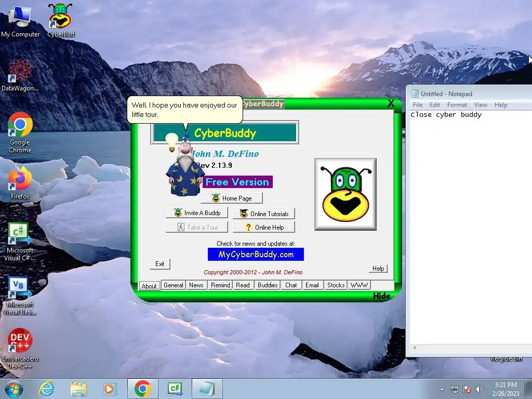This screenshot has width=532, height=399.
Task: Click the Take a Tour button
Action: pyautogui.click(x=197, y=228)
